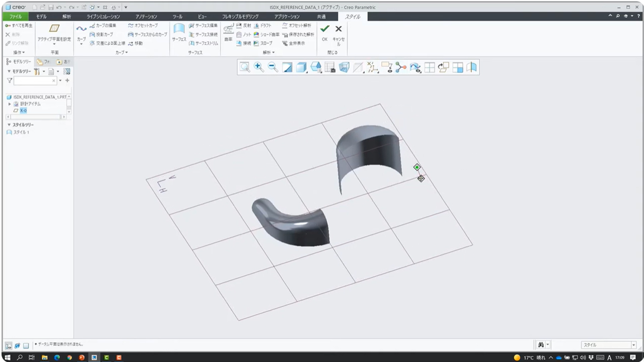Screen dimensions: 644x362
Task: Open the ファイル menu tab
Action: 15,16
